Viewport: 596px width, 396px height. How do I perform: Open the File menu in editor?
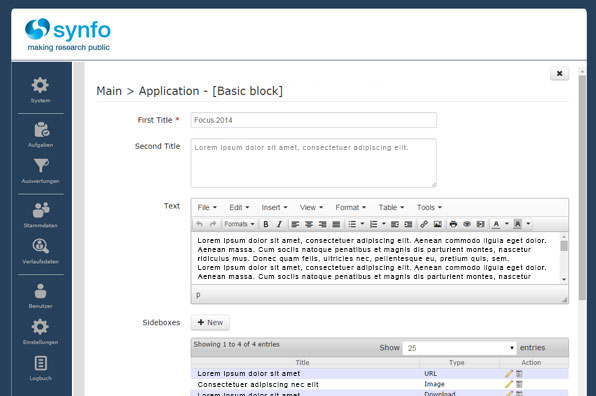[207, 208]
